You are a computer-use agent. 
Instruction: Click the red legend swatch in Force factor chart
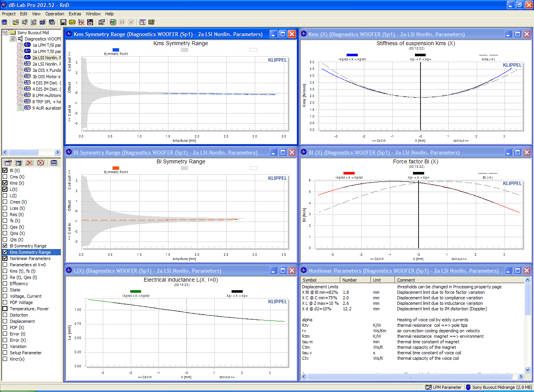[349, 173]
